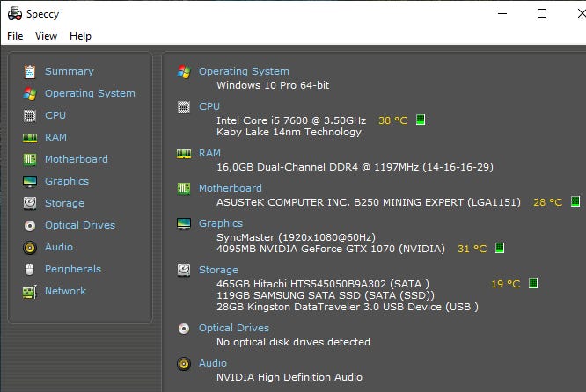
Task: Click the Intel Core i5 7600 line
Action: 290,120
